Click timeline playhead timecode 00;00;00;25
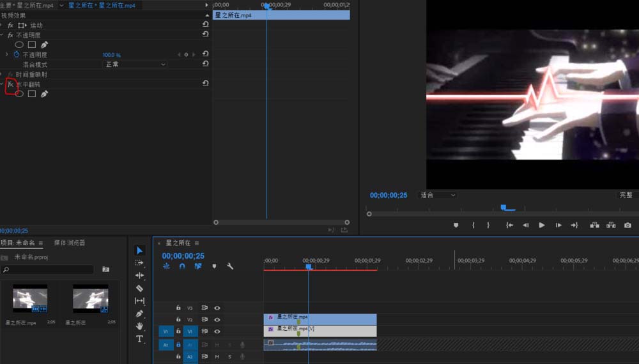This screenshot has width=639, height=364. click(183, 255)
